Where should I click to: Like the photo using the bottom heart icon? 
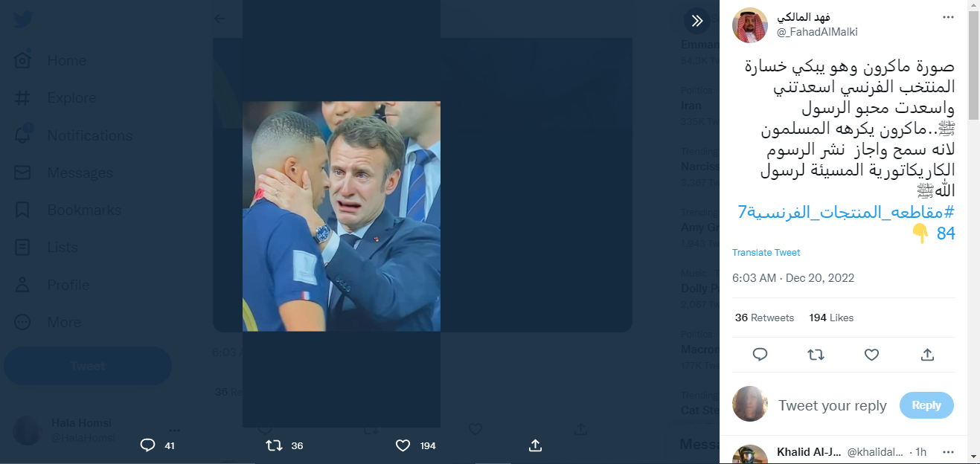tap(403, 445)
